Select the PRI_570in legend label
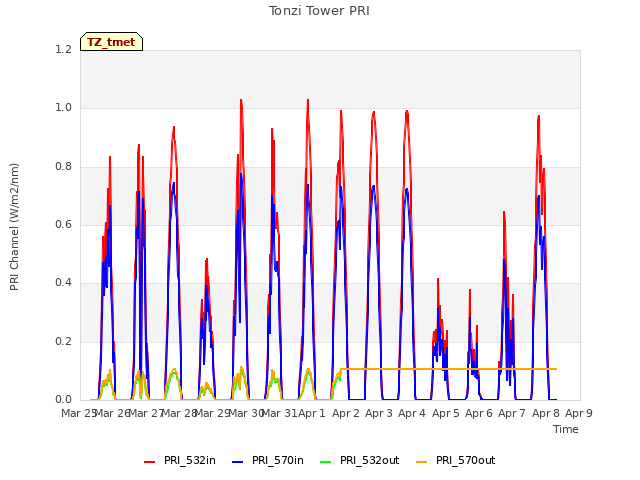Screen dimensions: 640x480 (278, 460)
